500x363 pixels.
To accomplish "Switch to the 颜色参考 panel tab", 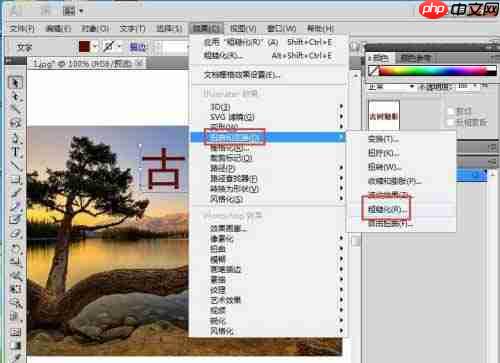I will [415, 58].
